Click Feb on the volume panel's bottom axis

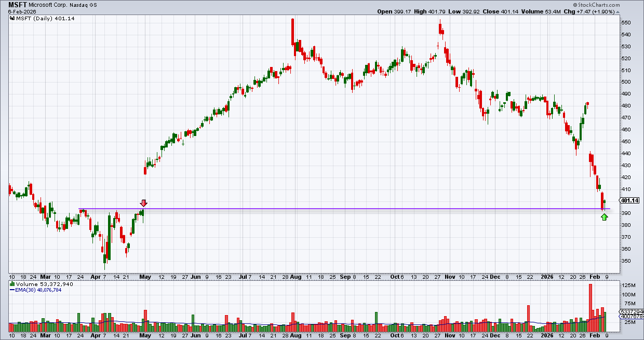click(x=594, y=336)
